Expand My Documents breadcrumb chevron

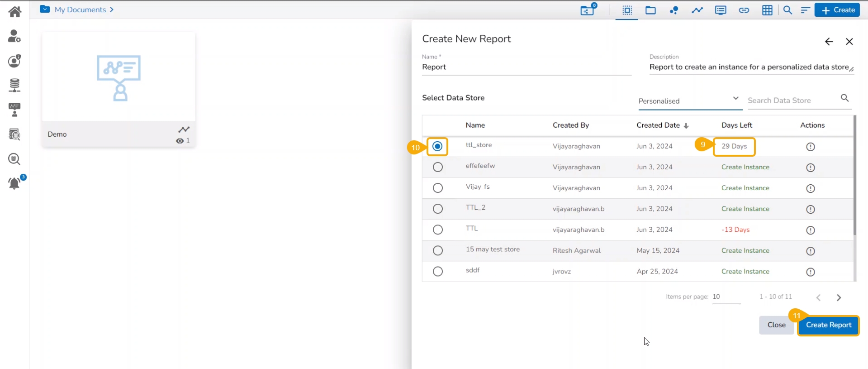111,10
